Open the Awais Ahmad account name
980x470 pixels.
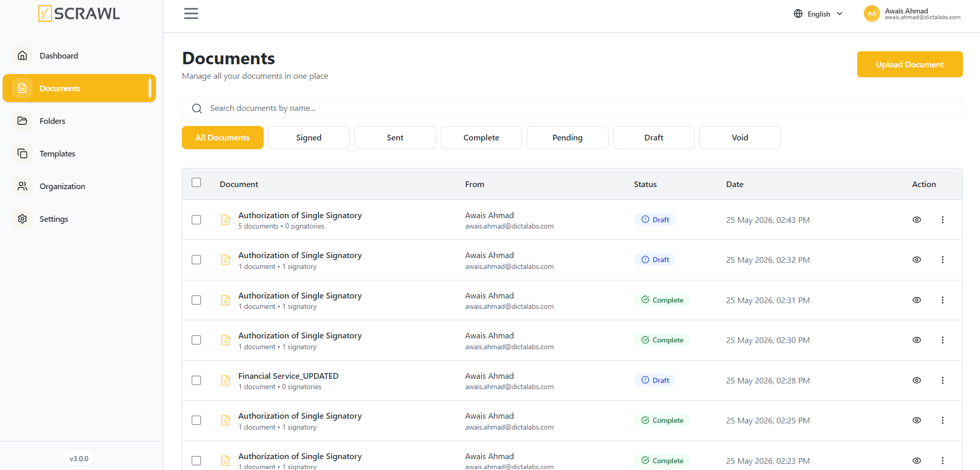pos(906,11)
